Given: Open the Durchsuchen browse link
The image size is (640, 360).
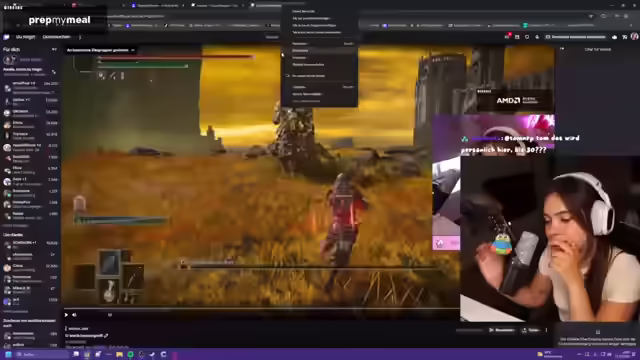Looking at the screenshot, I should click(56, 37).
